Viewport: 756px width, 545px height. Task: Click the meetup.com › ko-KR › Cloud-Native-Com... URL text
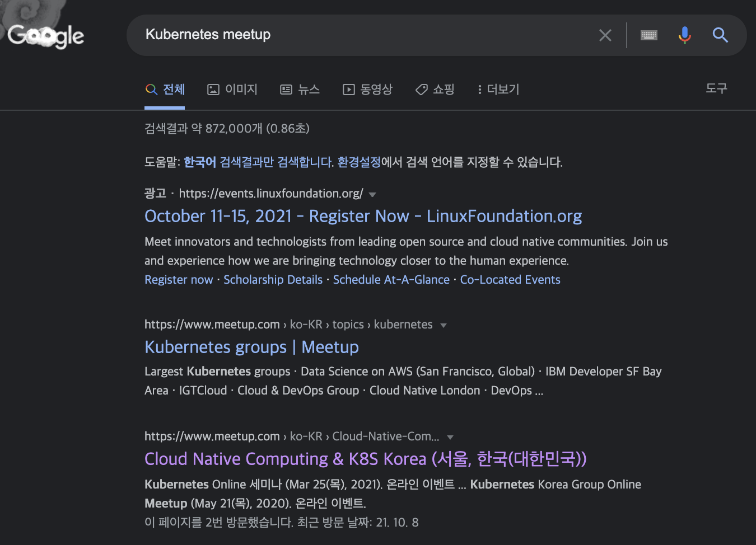[292, 436]
